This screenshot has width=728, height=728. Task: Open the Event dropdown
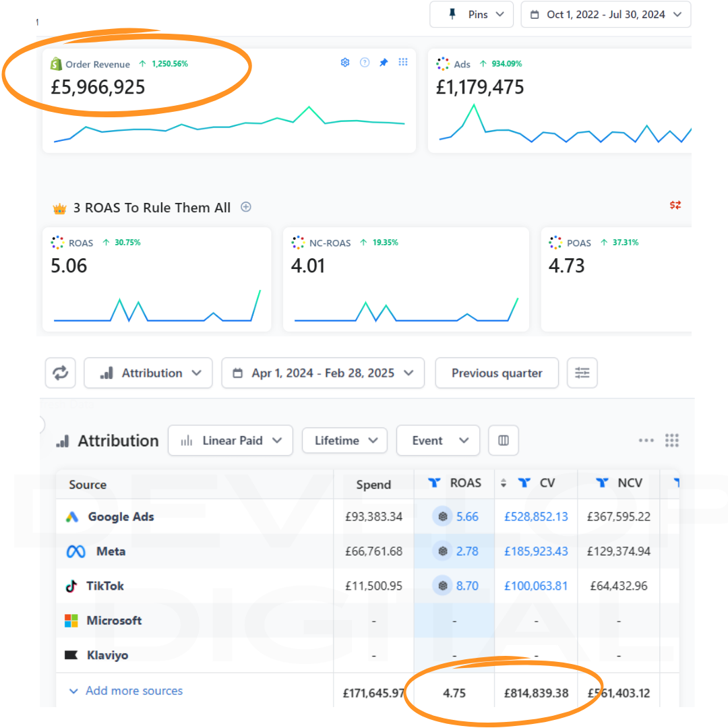pyautogui.click(x=437, y=441)
